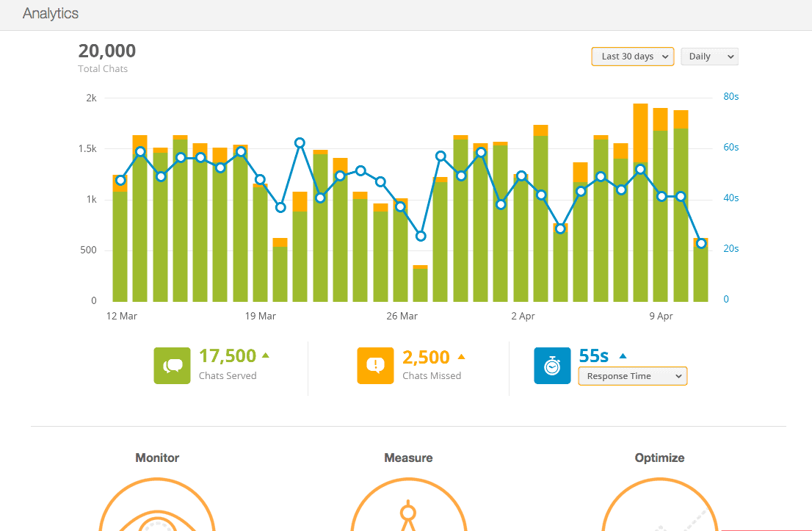Screen dimensions: 812x531
Task: Select the line point above the shortest bar
Action: click(421, 236)
